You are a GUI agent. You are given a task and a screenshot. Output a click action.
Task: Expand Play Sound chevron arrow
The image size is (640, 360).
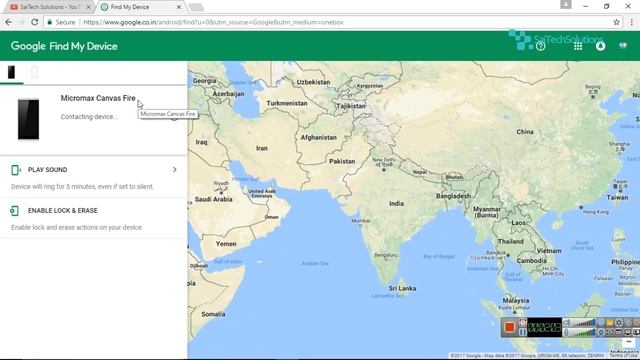click(x=175, y=169)
